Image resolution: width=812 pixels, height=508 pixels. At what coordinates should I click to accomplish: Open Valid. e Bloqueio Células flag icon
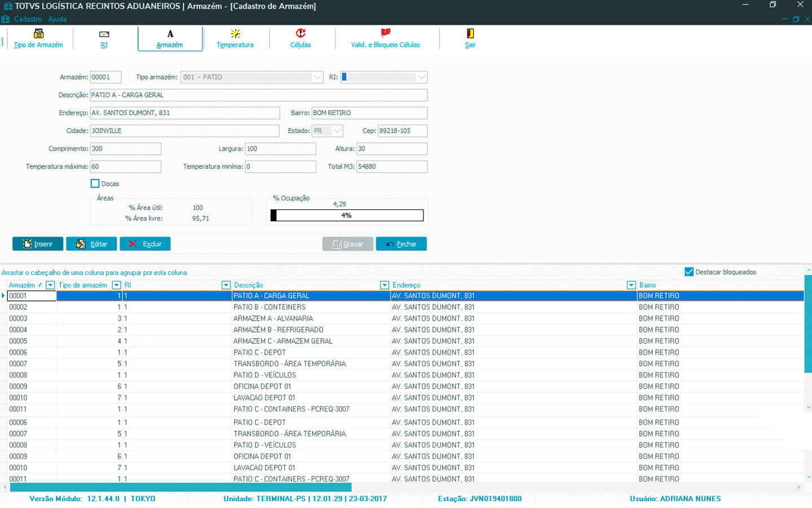coord(386,33)
